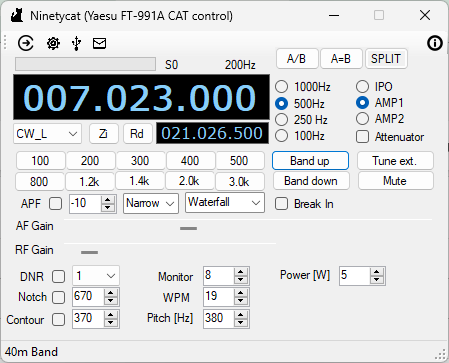
Task: Select the 1000Hz step radio button
Action: (281, 87)
